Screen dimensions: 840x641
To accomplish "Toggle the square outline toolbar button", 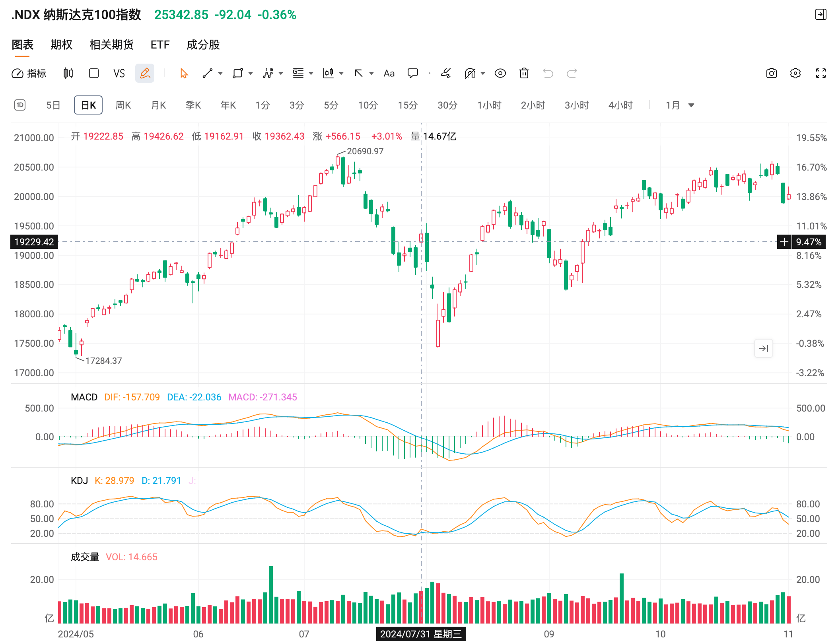I will 94,73.
